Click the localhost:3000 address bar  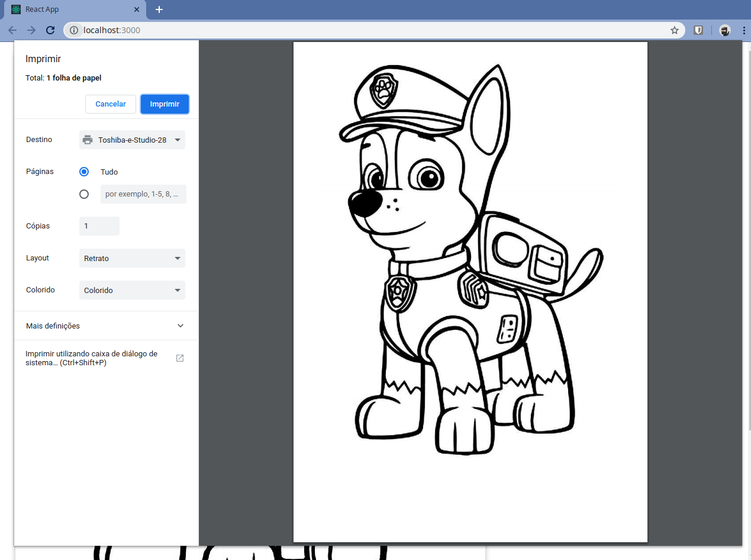373,30
